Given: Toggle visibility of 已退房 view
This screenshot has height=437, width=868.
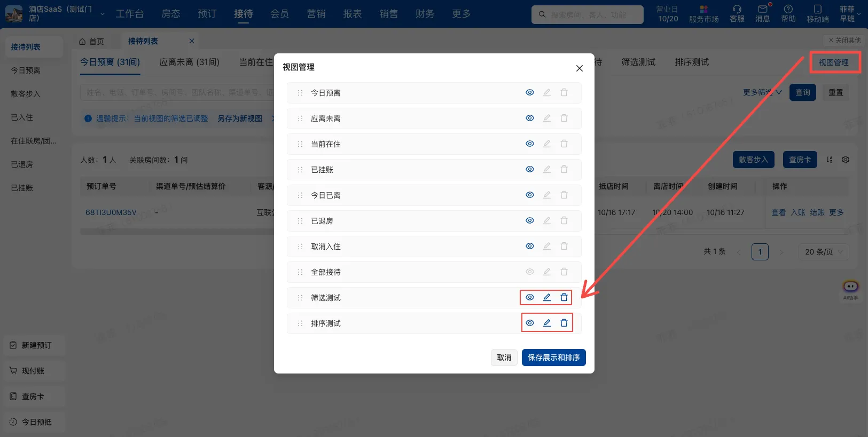Looking at the screenshot, I should (x=529, y=220).
